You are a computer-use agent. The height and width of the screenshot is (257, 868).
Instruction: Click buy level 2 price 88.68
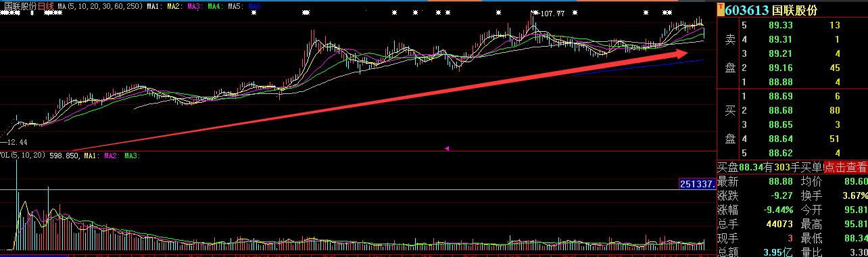click(781, 110)
